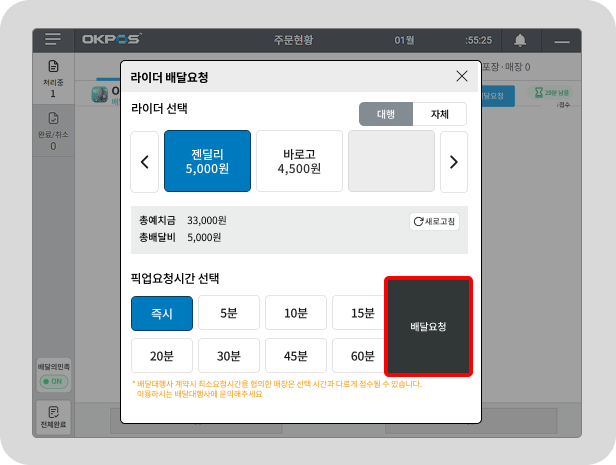Click the notification bell icon
616x465 pixels.
(520, 40)
